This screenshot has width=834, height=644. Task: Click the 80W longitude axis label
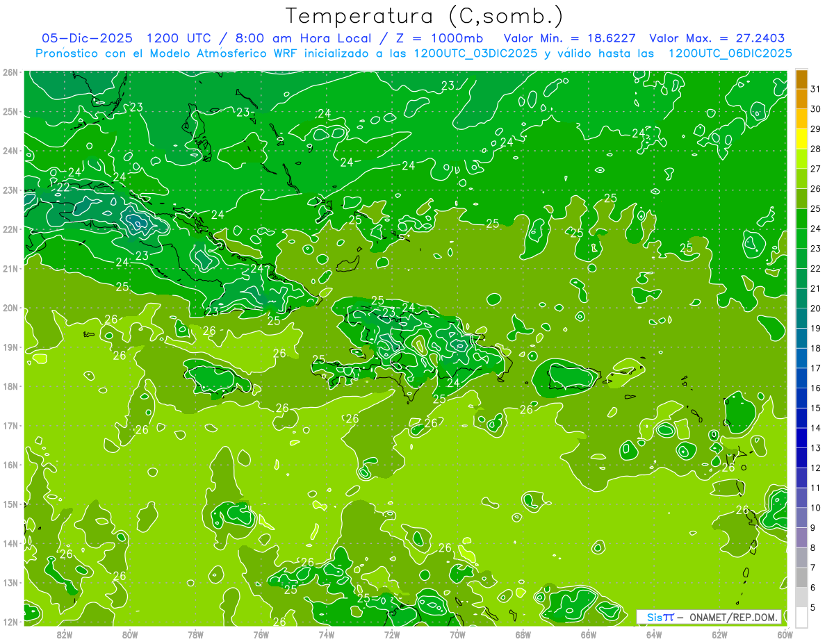click(130, 634)
